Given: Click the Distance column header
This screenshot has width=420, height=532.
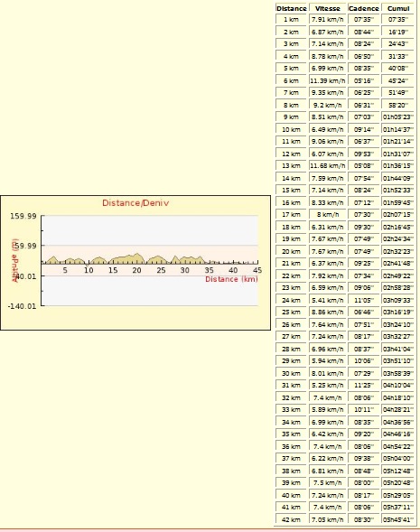Looking at the screenshot, I should click(x=292, y=8).
